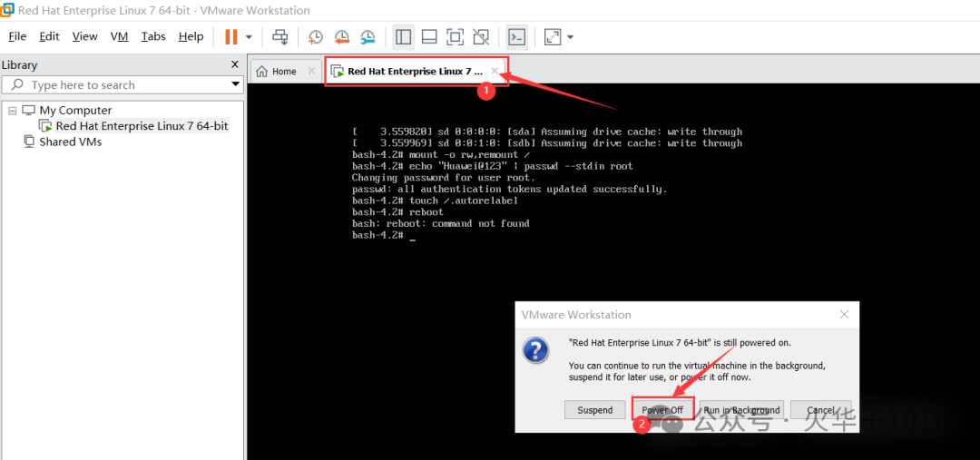Open the stretch display dropdown arrow
The height and width of the screenshot is (460, 980).
(x=570, y=37)
